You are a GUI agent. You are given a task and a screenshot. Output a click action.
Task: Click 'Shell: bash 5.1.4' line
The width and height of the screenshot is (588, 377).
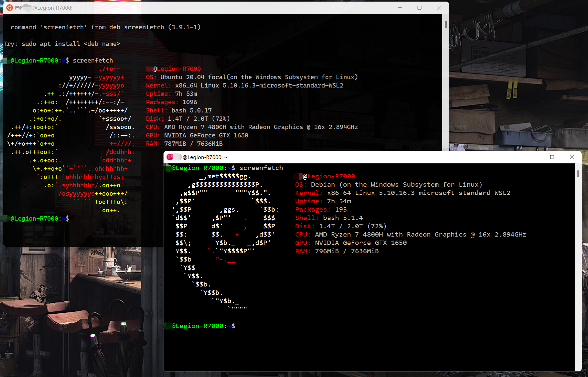[329, 218]
